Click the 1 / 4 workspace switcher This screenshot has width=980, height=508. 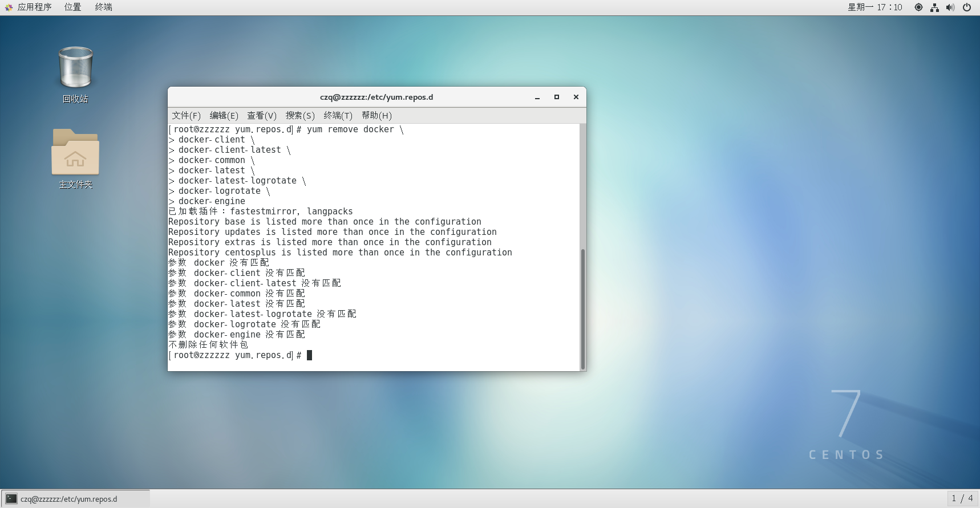coord(962,498)
